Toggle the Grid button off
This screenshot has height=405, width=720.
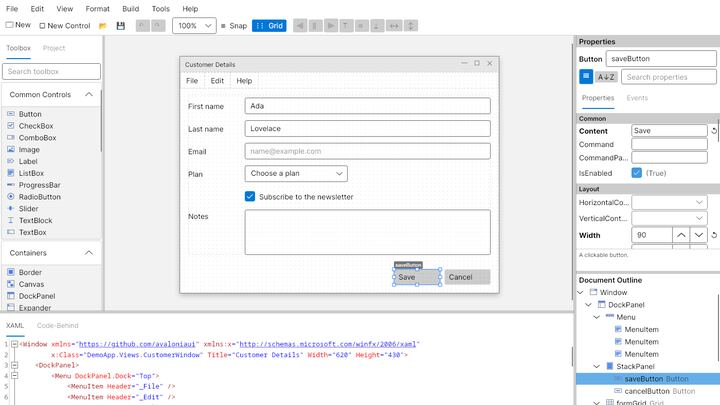click(x=269, y=26)
